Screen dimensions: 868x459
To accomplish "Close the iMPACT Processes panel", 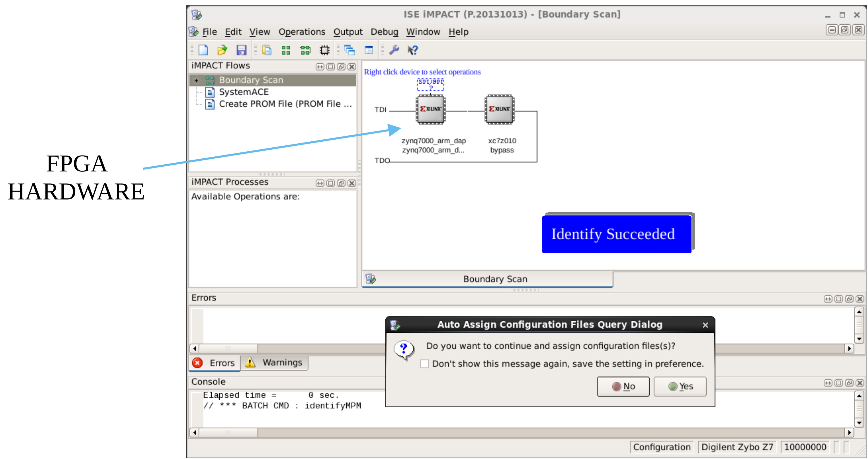I will pos(352,183).
